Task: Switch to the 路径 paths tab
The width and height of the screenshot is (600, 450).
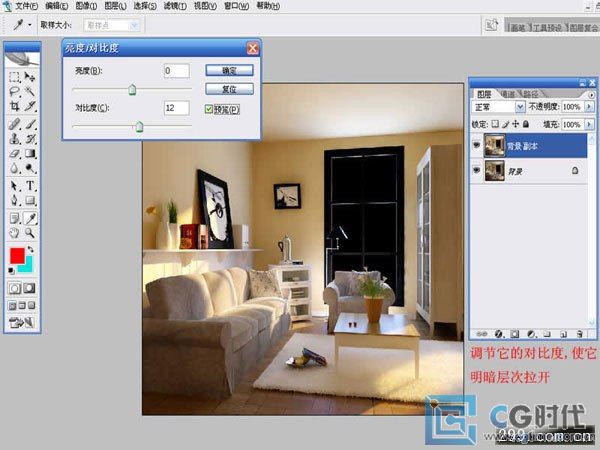Action: [x=531, y=94]
